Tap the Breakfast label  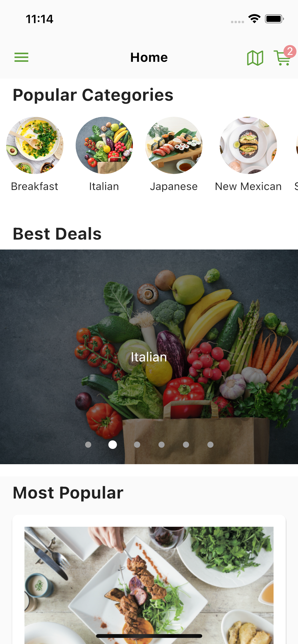coord(35,186)
